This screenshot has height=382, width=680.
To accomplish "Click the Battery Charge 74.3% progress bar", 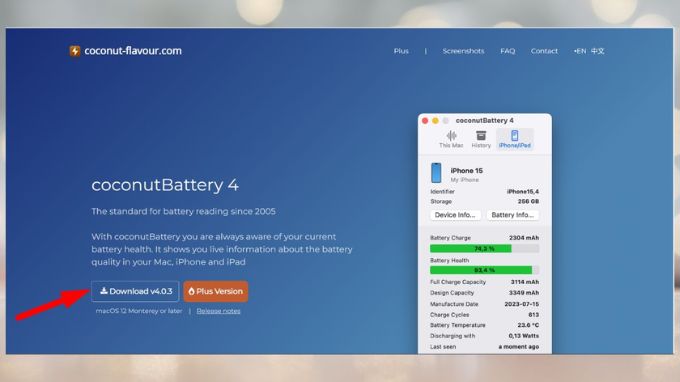I will (484, 248).
